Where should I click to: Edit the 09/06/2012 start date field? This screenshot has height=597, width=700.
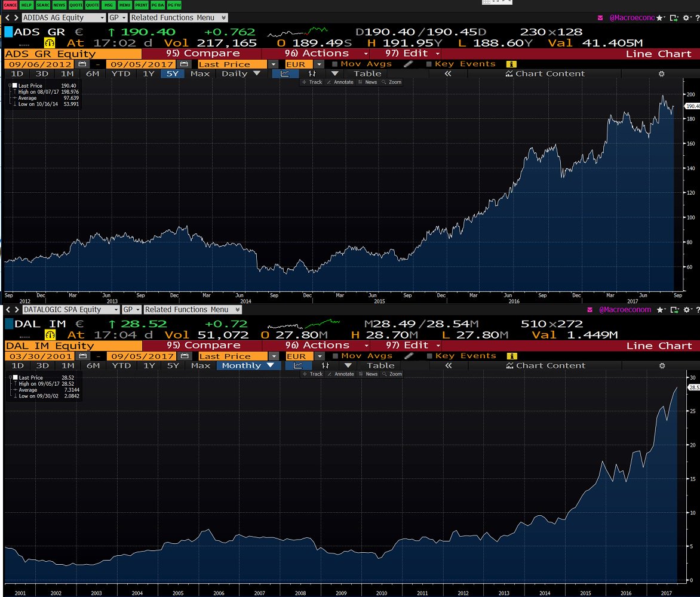pos(40,64)
